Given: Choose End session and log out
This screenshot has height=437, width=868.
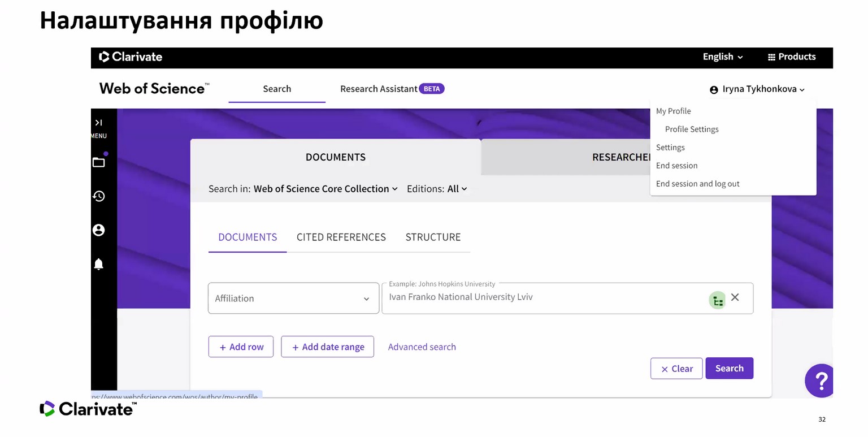Looking at the screenshot, I should tap(697, 184).
